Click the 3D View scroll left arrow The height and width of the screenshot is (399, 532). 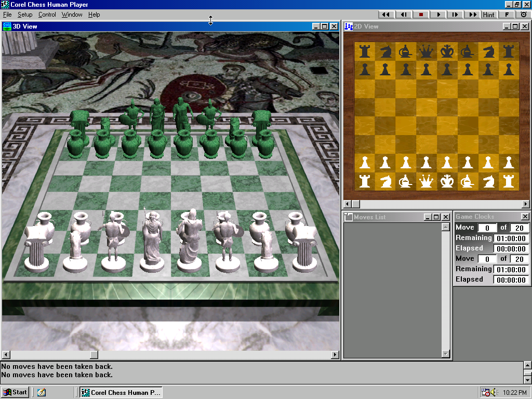[x=6, y=354]
